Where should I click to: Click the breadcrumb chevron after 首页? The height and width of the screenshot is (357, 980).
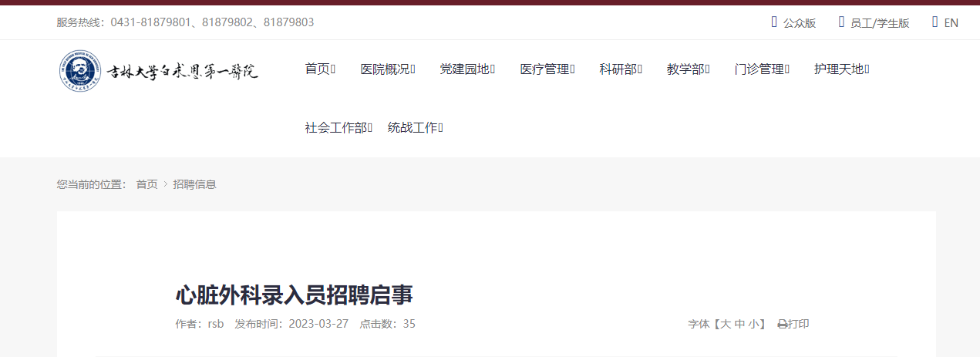(x=165, y=184)
